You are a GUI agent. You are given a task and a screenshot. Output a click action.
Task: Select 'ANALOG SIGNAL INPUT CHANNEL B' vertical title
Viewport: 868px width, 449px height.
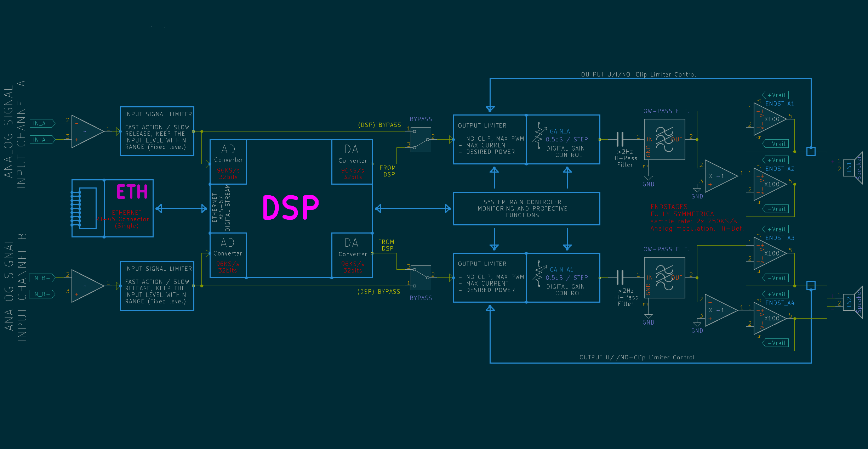(x=15, y=287)
